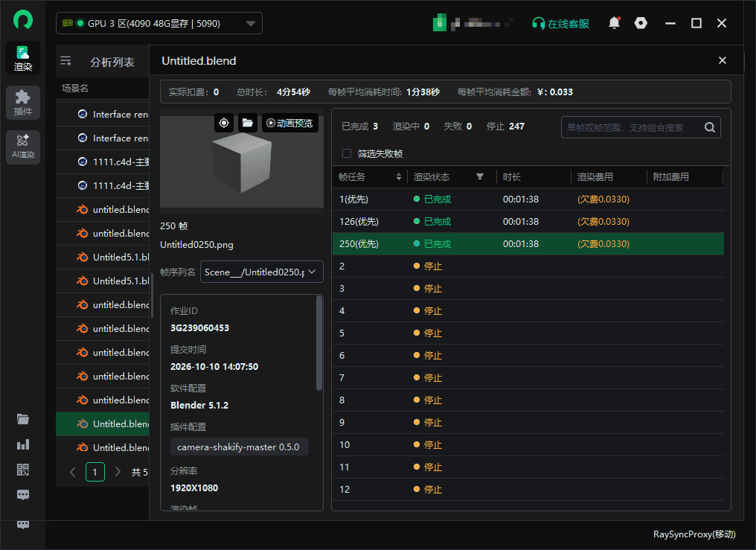This screenshot has width=756, height=550.
Task: Click the magnifier search icon in frame search
Action: [x=710, y=127]
